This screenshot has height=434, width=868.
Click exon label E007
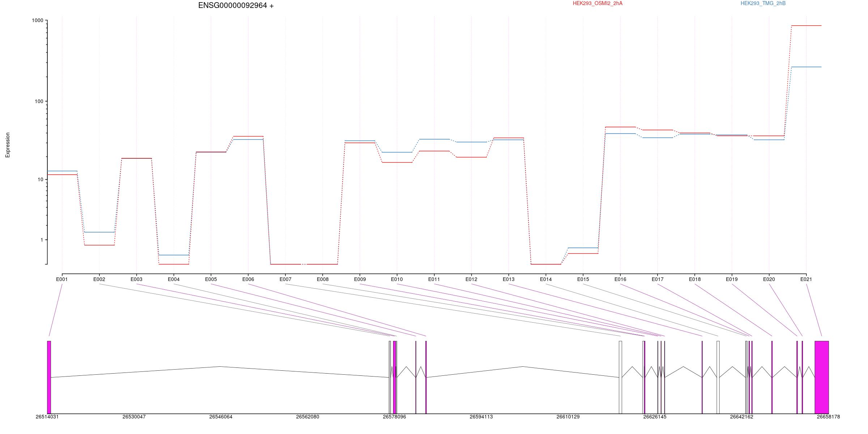[285, 279]
